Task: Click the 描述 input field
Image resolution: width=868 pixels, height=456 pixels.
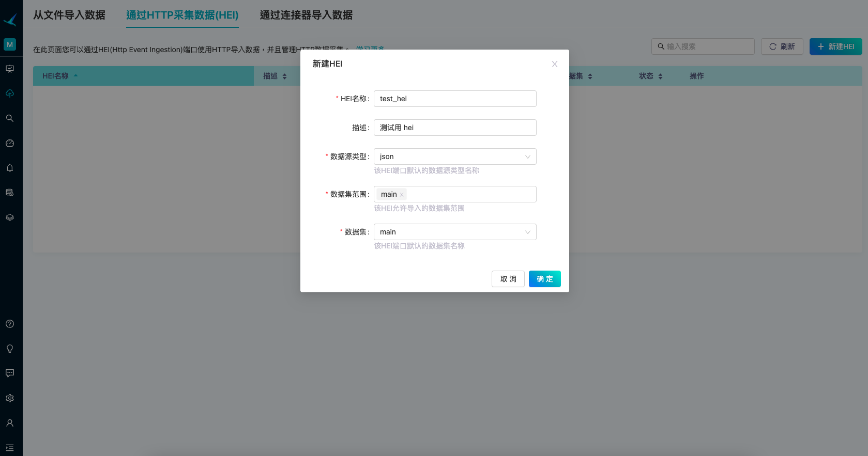Action: click(x=455, y=128)
